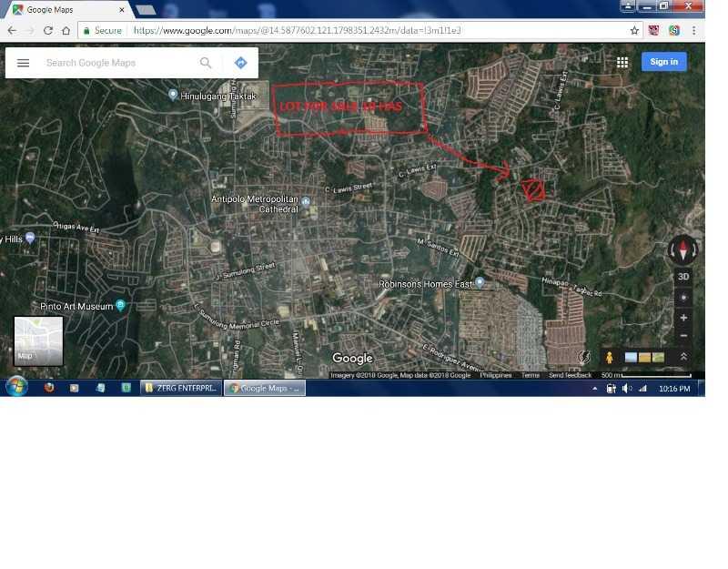728x569 pixels.
Task: Switch to Map view using layer thumbnail
Action: point(38,340)
